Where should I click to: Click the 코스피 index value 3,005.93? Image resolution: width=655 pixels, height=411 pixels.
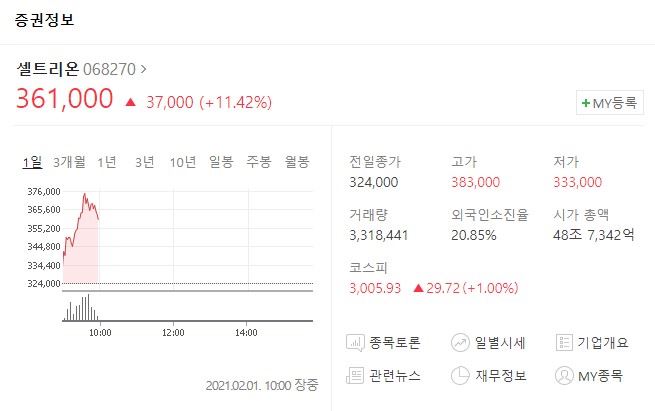tap(375, 288)
